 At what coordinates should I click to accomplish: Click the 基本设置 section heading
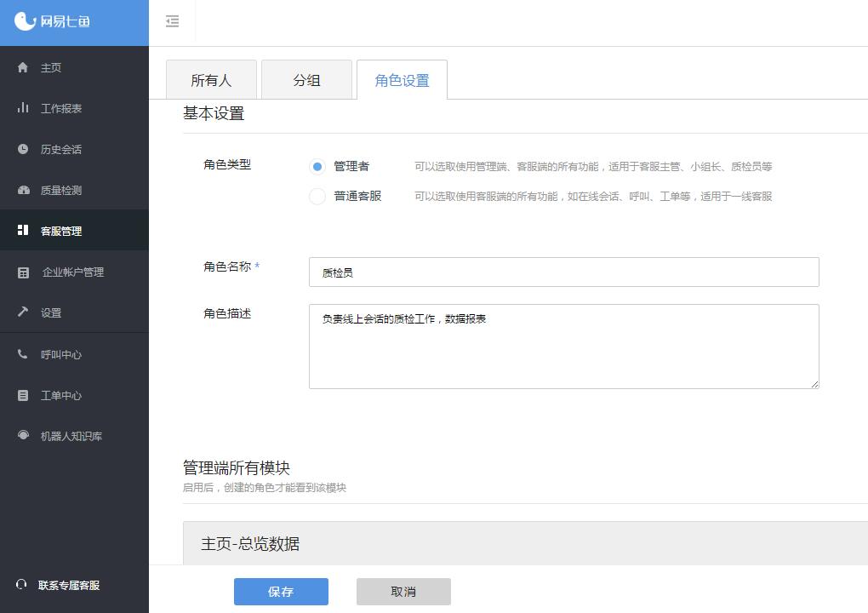pos(214,113)
